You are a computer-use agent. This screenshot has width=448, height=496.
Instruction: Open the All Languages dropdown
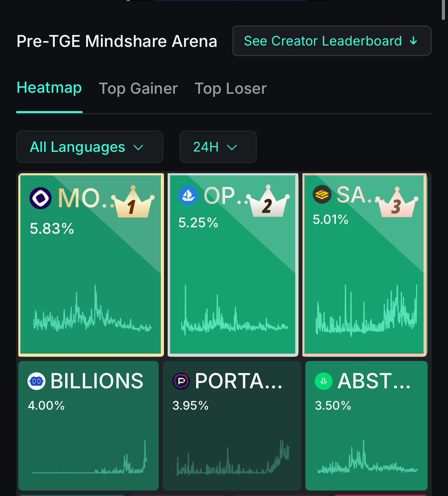(90, 147)
